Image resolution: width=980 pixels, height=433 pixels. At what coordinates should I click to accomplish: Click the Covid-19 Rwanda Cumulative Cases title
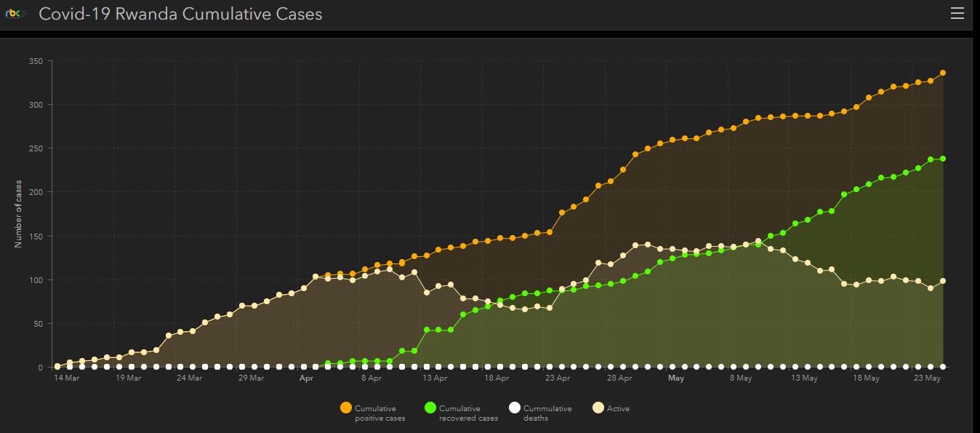(x=180, y=14)
